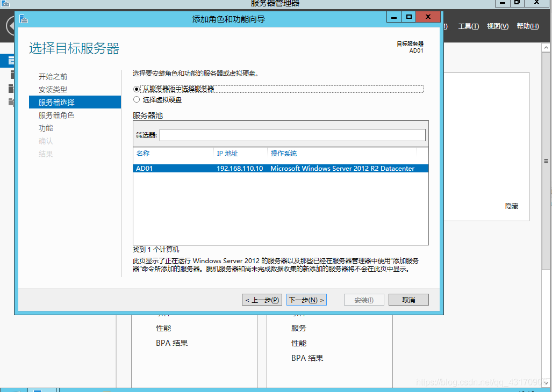Open the 工具(T) menu
The image size is (552, 392).
coord(468,26)
